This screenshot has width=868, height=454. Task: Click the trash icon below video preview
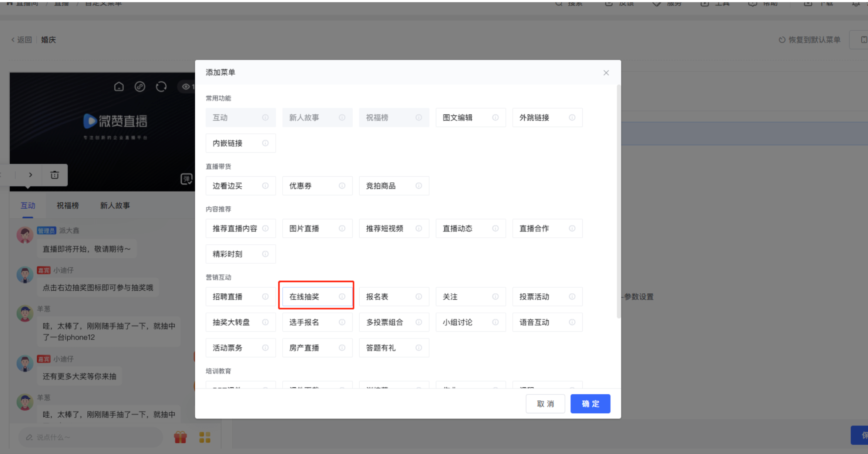(55, 175)
